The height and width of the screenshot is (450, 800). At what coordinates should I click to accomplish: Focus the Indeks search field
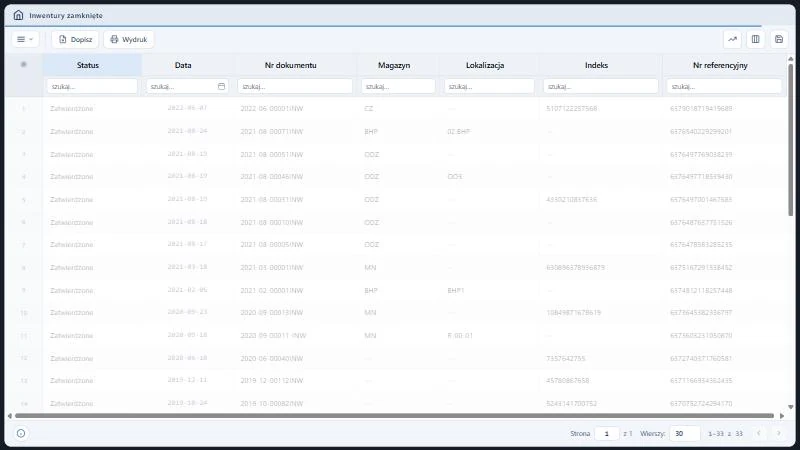[x=601, y=86]
